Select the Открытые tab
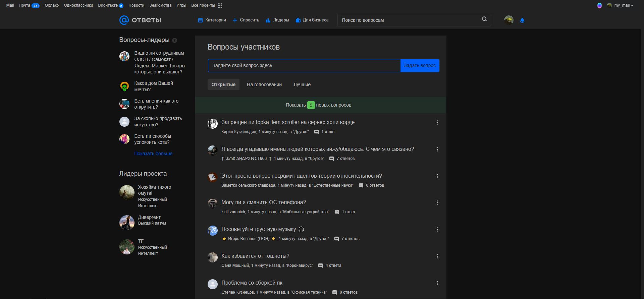The image size is (644, 299). [x=223, y=84]
